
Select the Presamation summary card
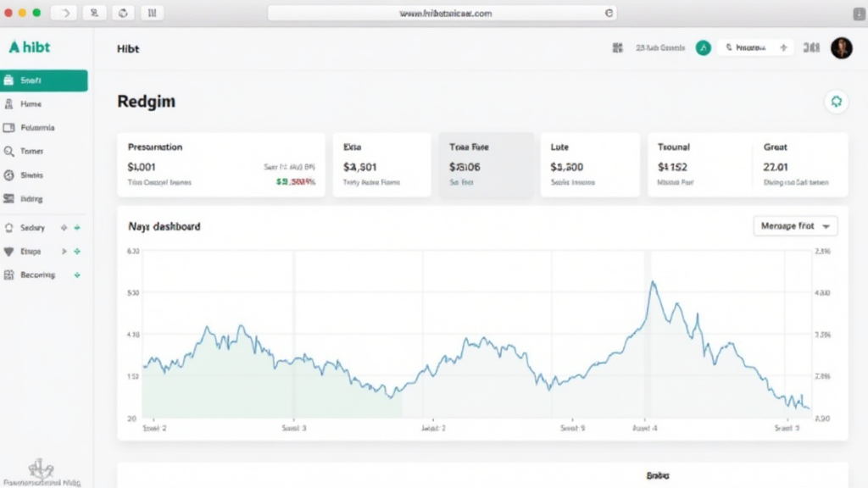(220, 164)
